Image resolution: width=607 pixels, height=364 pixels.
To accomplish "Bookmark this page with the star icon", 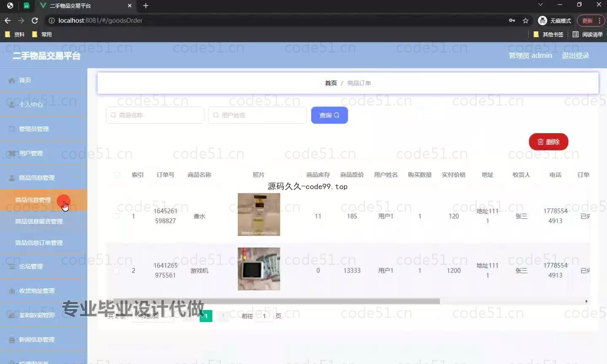I will pyautogui.click(x=526, y=20).
